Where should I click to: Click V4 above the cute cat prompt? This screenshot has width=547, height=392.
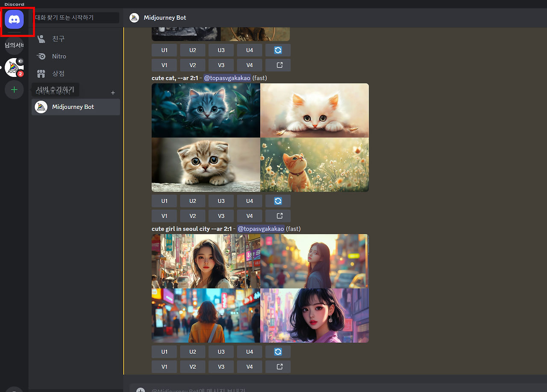pos(250,65)
